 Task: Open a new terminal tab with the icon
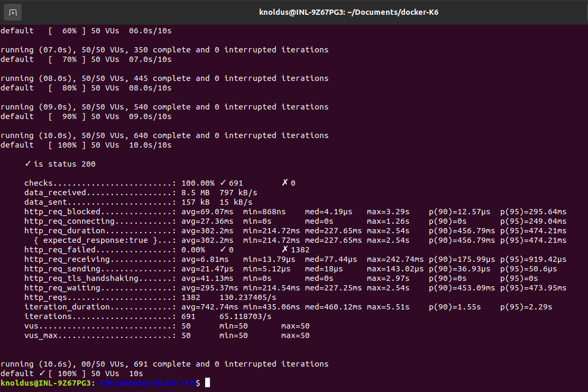pyautogui.click(x=13, y=12)
